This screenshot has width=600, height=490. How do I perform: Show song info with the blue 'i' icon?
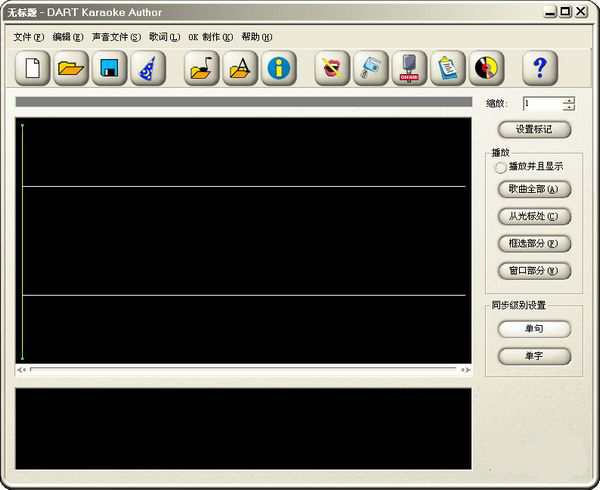pos(279,68)
